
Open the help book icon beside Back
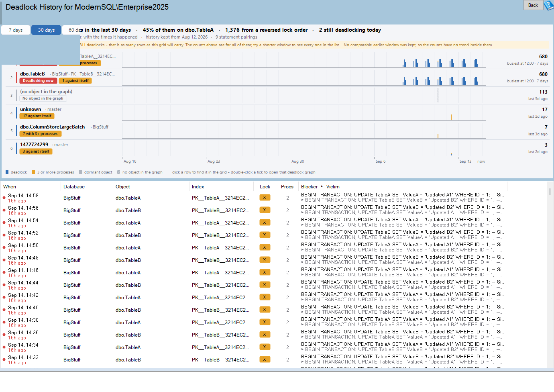548,5
